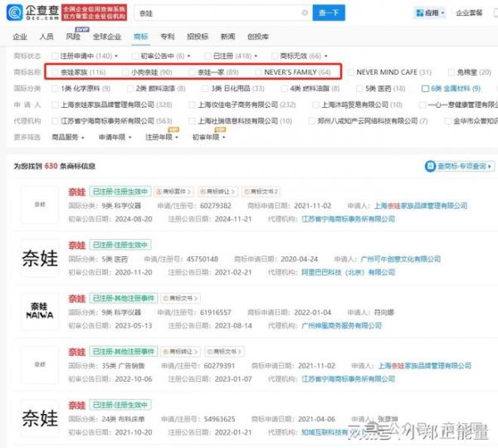
Task: Open 上海奈娃家族品牌管理有限公司 applicant link
Action: point(417,204)
